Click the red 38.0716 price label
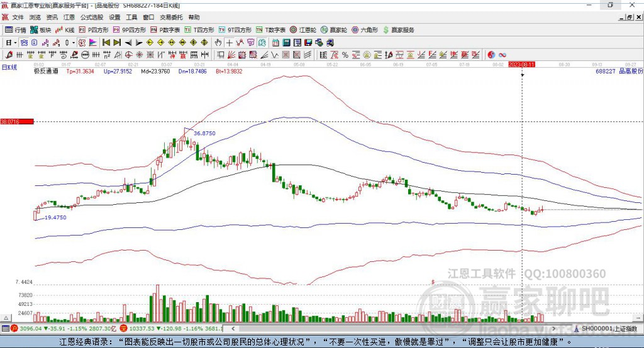Screen dimensions: 644x348 point(17,121)
